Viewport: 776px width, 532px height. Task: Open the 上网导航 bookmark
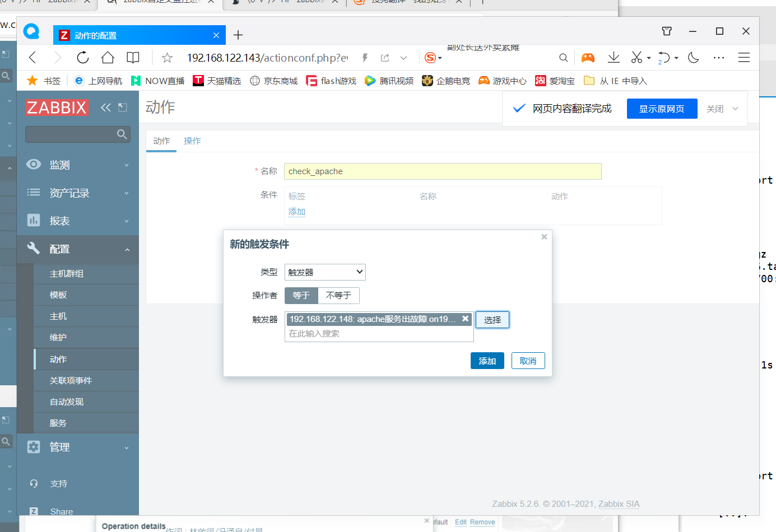coord(98,81)
